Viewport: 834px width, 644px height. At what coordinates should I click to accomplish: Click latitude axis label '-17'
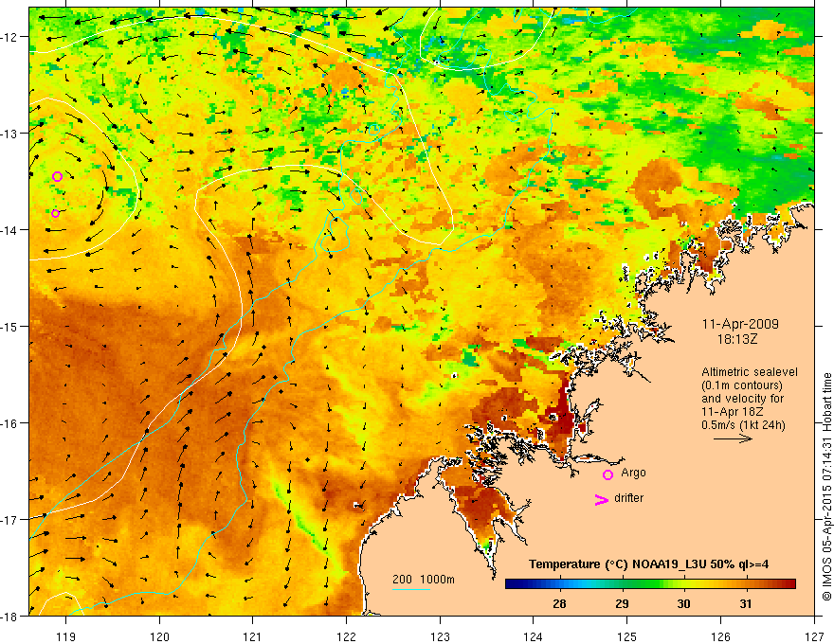pyautogui.click(x=10, y=519)
